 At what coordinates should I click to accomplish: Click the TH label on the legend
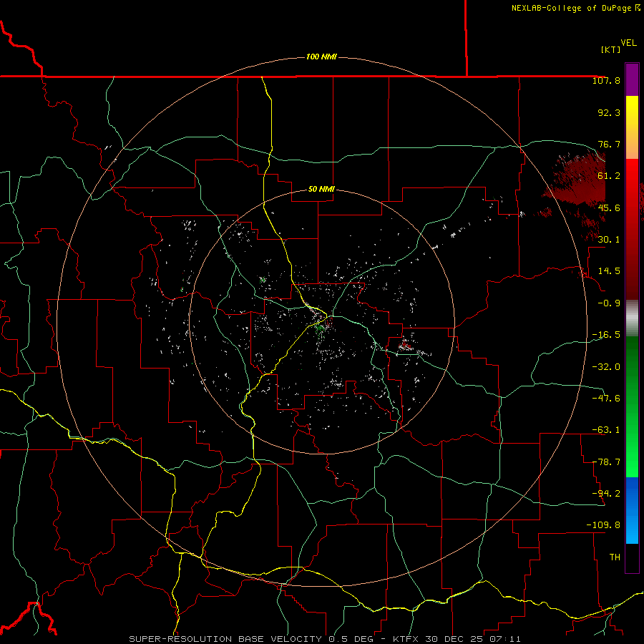click(x=615, y=557)
